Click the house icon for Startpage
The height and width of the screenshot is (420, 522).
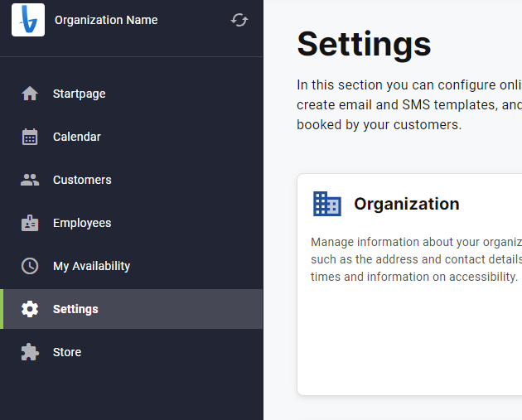click(x=30, y=94)
